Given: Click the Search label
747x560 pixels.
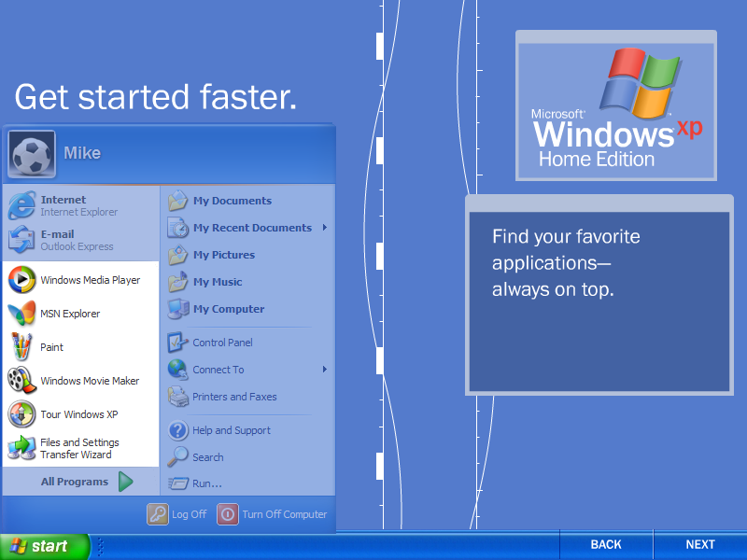Looking at the screenshot, I should coord(207,457).
